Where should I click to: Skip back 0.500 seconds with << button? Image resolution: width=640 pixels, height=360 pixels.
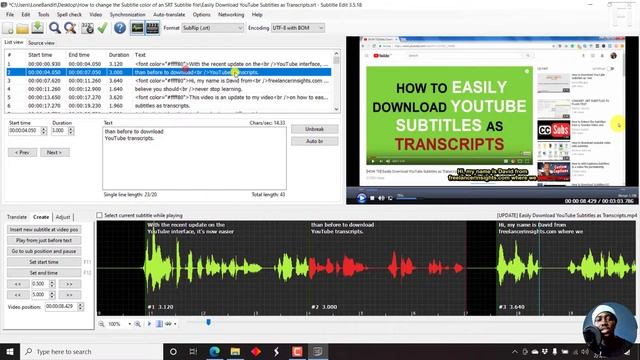(18, 284)
